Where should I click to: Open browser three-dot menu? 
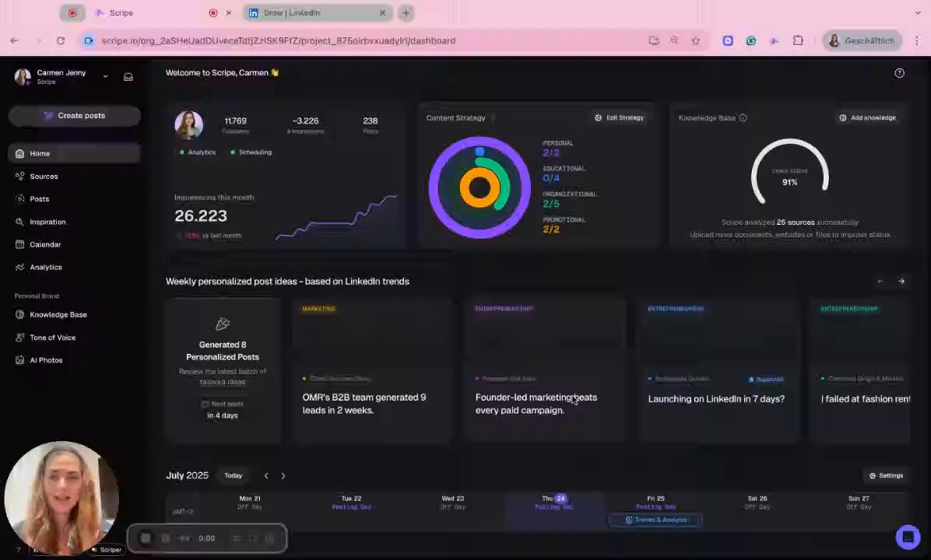[917, 40]
